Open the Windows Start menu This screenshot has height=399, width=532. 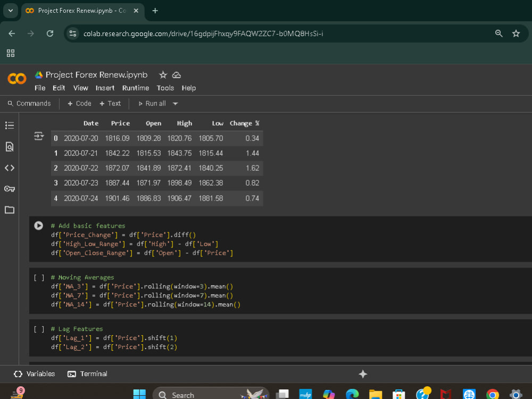pos(139,394)
